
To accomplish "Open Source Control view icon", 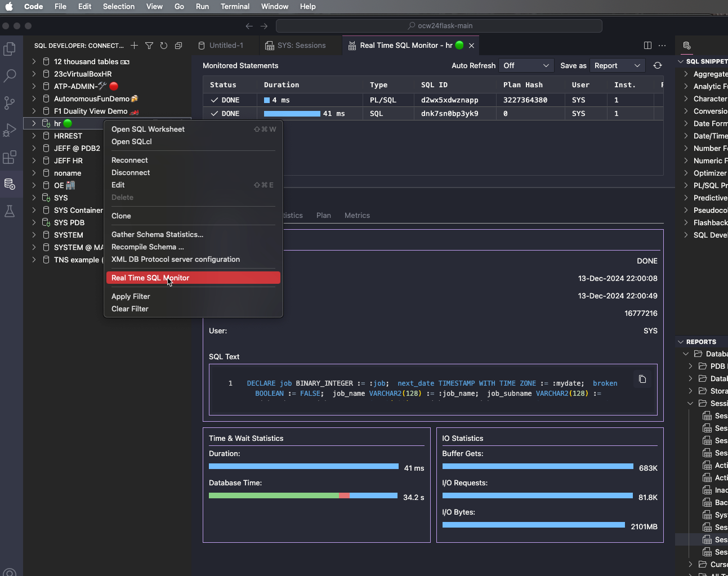I will [x=10, y=103].
